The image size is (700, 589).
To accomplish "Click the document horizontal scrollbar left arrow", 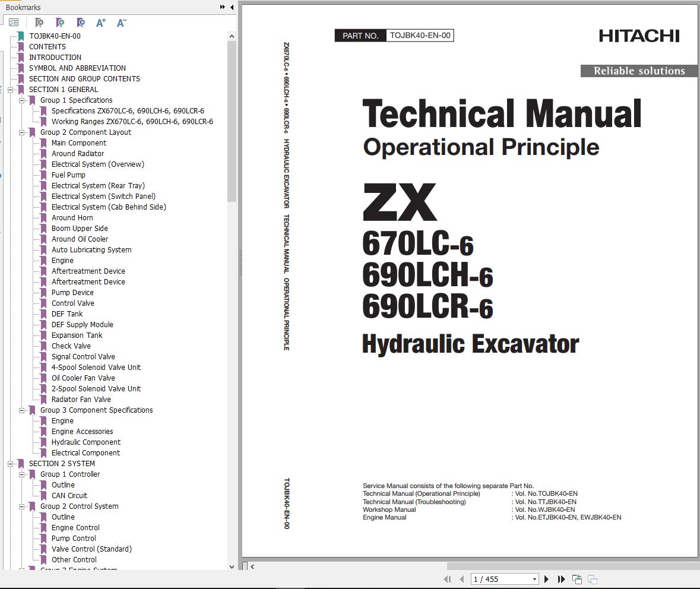I will point(253,566).
